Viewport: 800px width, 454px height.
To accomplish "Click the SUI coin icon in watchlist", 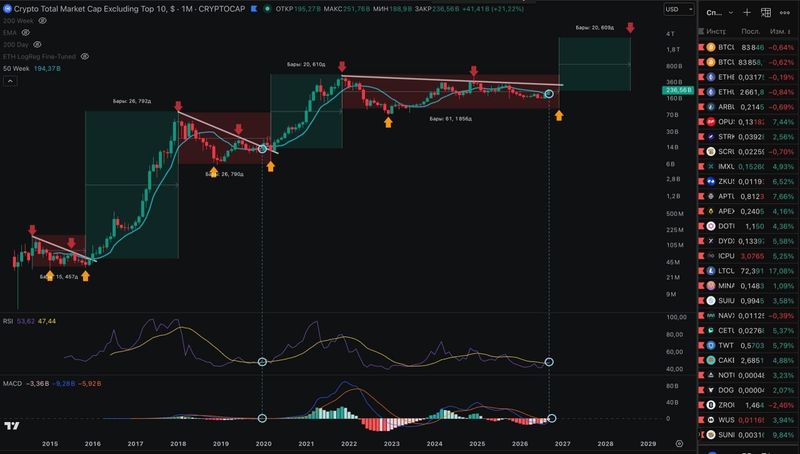I will (711, 300).
